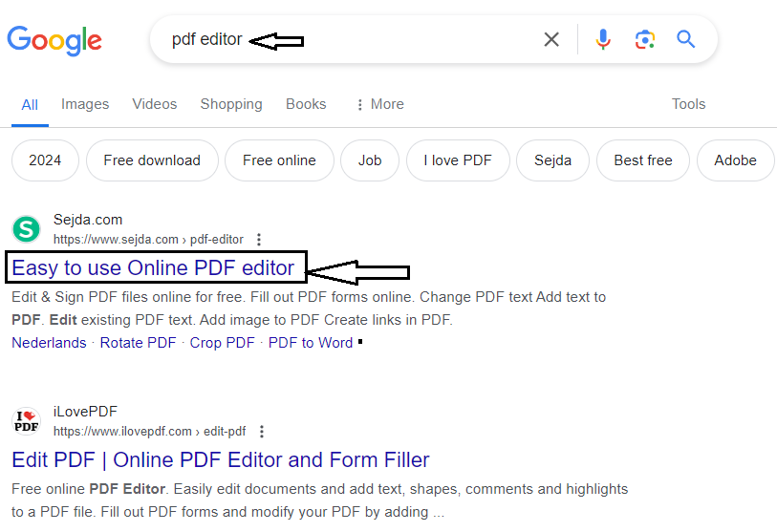Click the sejda.com pdf-editor URL
Viewport: 777px width, 532px height.
click(149, 240)
